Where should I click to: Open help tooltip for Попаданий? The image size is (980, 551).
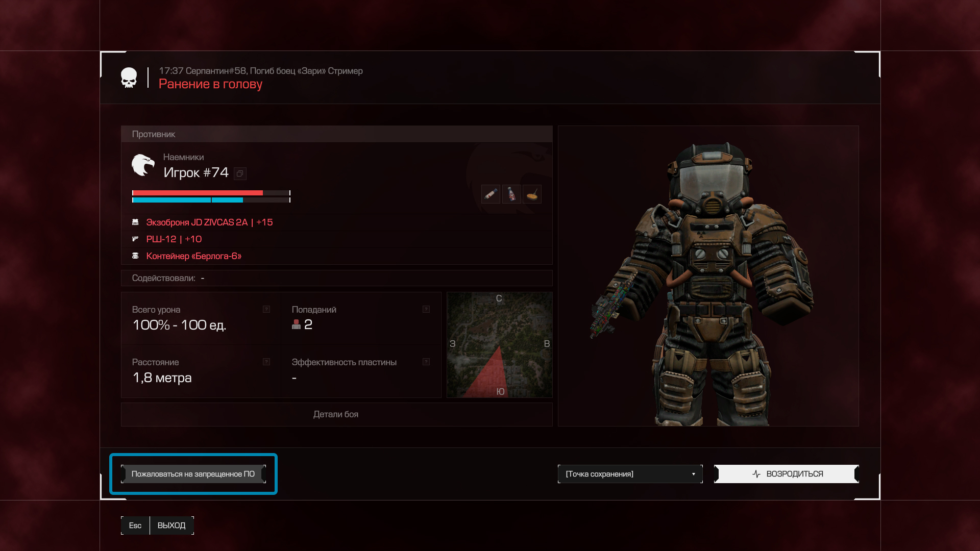tap(426, 309)
